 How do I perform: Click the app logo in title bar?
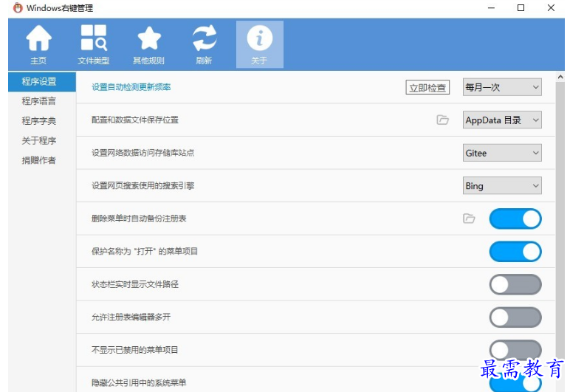(18, 7)
